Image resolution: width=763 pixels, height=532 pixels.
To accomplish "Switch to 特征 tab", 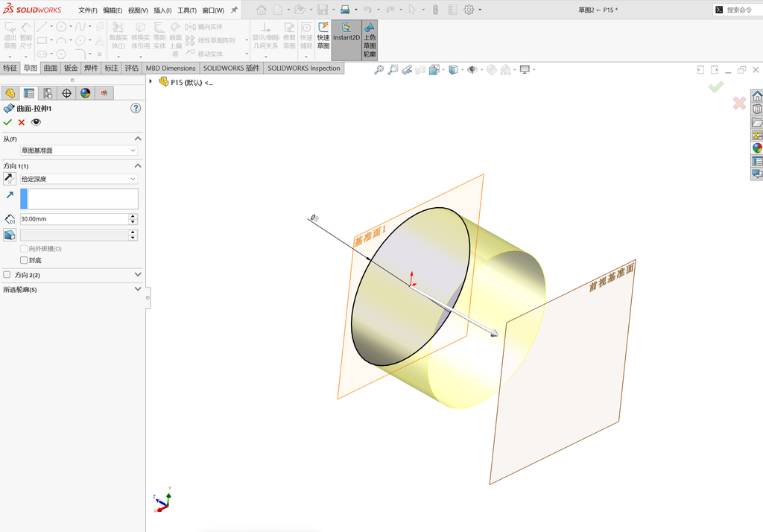I will coord(10,68).
